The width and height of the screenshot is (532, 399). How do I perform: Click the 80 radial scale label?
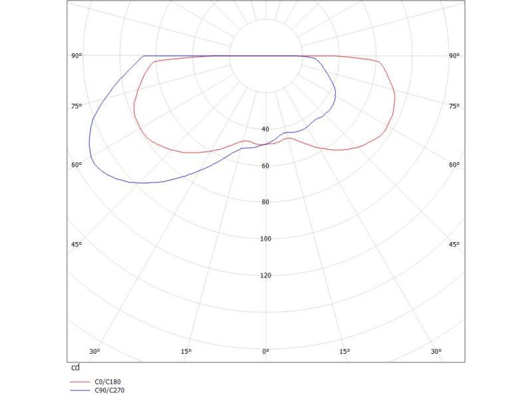[x=265, y=202]
